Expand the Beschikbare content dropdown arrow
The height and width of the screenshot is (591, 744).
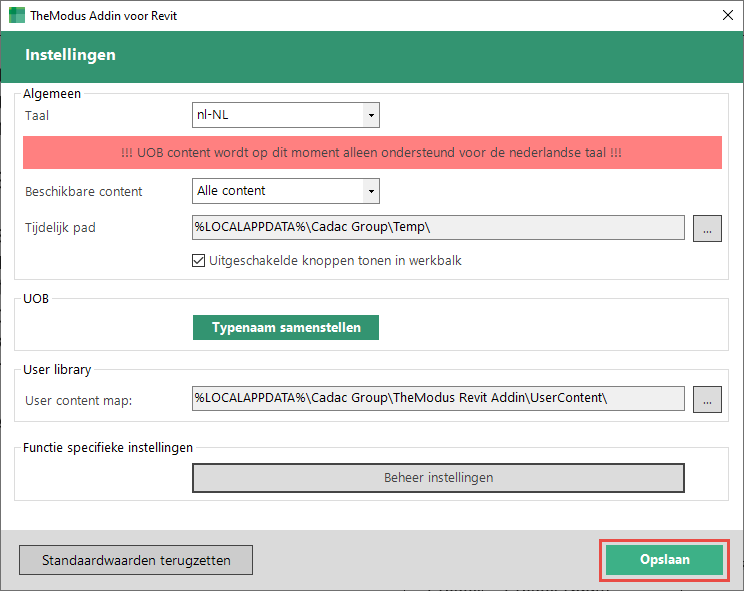pyautogui.click(x=371, y=191)
